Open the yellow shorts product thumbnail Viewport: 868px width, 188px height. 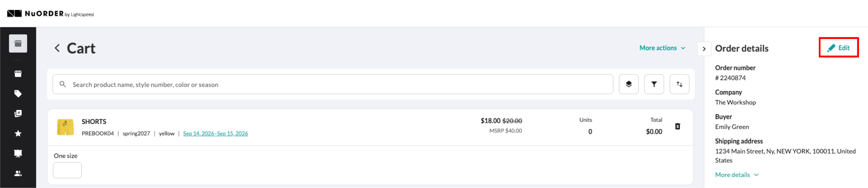65,127
